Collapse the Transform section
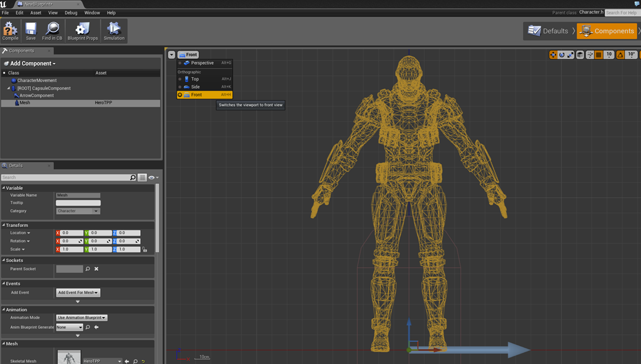 click(4, 225)
